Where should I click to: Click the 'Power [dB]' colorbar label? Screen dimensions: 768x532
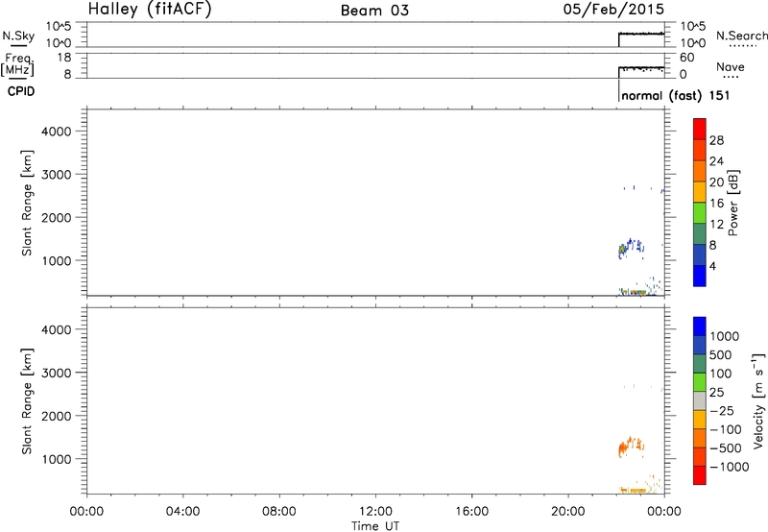(x=733, y=203)
